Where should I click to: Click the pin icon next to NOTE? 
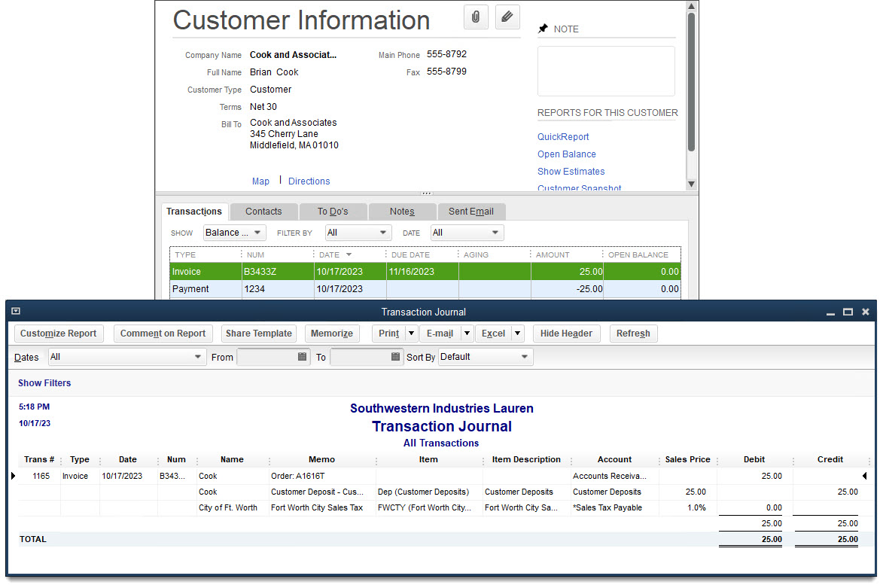point(543,29)
